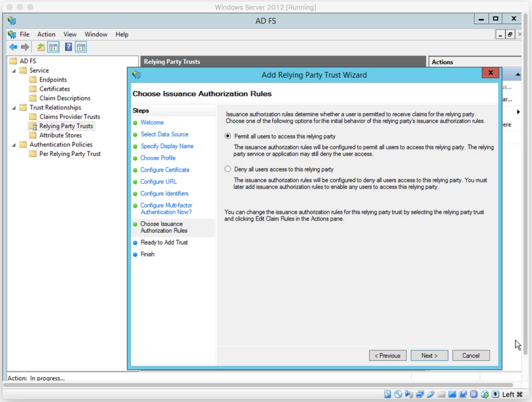The image size is (532, 402).
Task: Go back with the Previous button
Action: click(388, 356)
